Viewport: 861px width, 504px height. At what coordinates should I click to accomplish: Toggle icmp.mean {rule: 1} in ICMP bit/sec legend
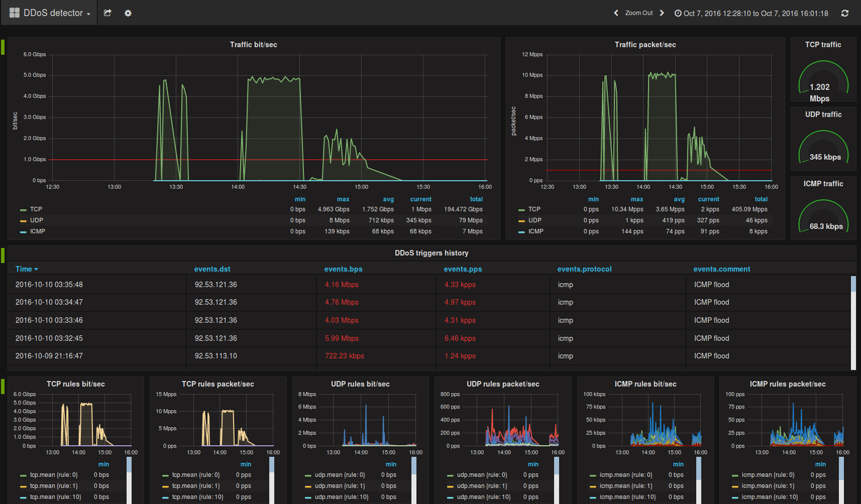pos(626,486)
